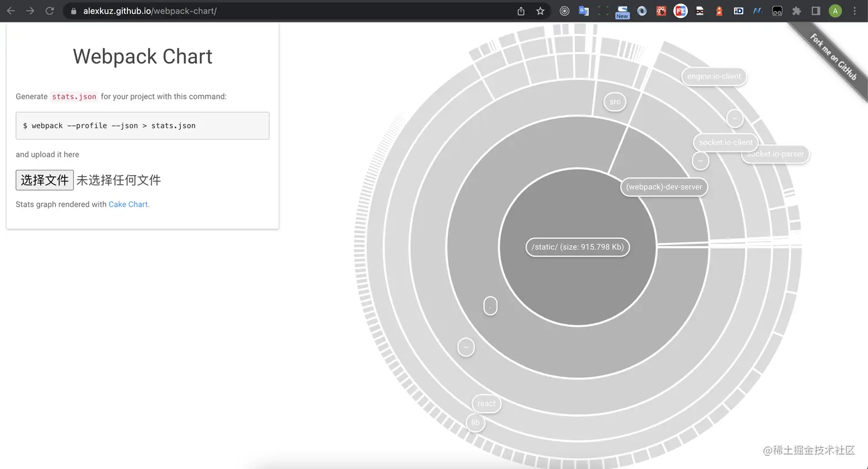This screenshot has height=469, width=868.
Task: Open the profile avatar A
Action: tap(835, 11)
